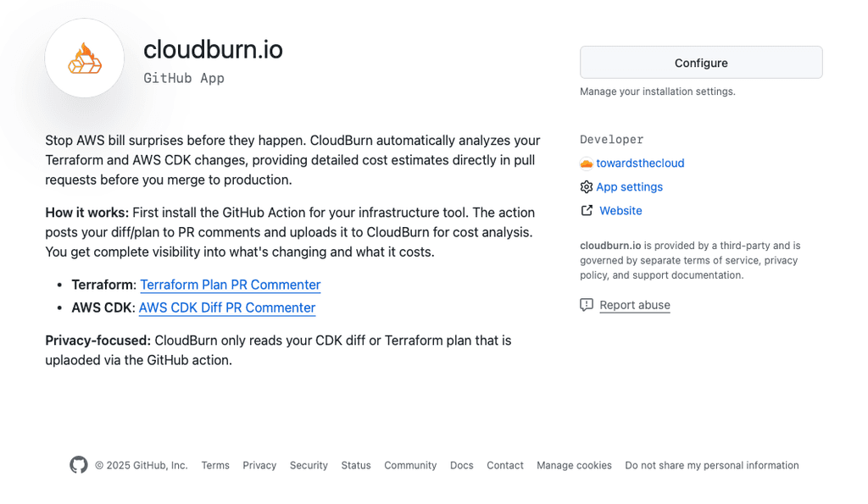Click the CloudBurn flame logo avatar
This screenshot has height=504, width=868.
(84, 58)
